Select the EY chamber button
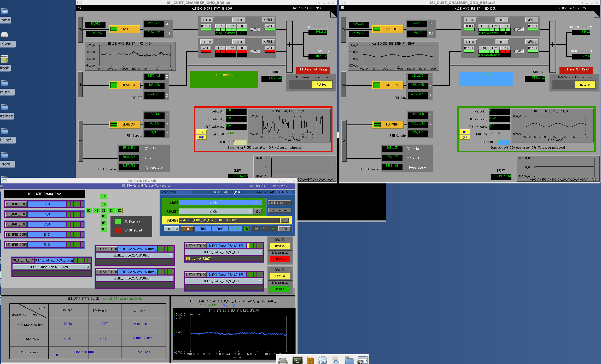The height and width of the screenshot is (364, 601). [103, 196]
